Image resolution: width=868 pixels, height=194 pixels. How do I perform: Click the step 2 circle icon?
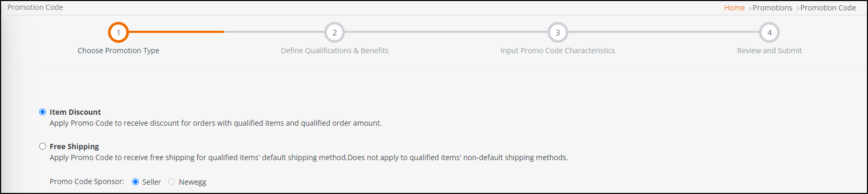click(335, 32)
